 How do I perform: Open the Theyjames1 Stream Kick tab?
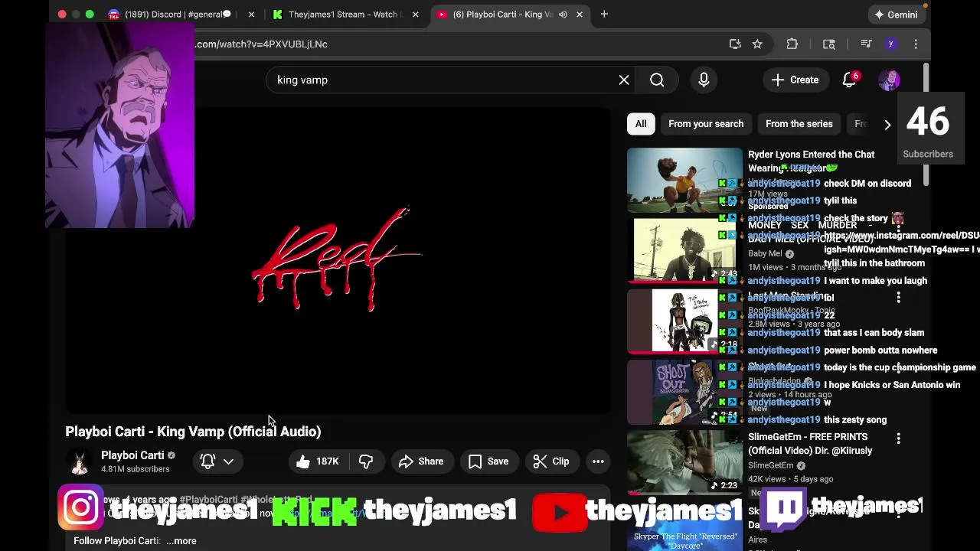coord(345,14)
